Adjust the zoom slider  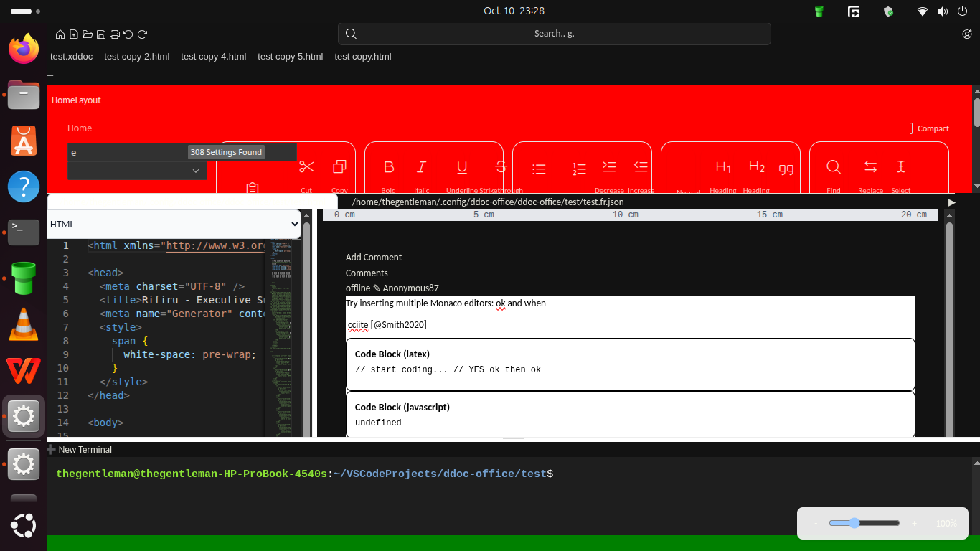point(854,523)
